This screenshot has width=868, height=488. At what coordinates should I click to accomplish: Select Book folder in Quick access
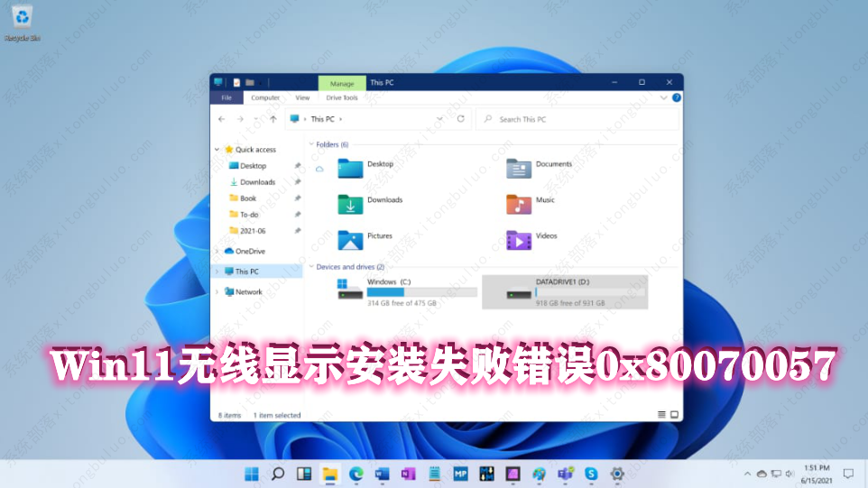tap(248, 198)
